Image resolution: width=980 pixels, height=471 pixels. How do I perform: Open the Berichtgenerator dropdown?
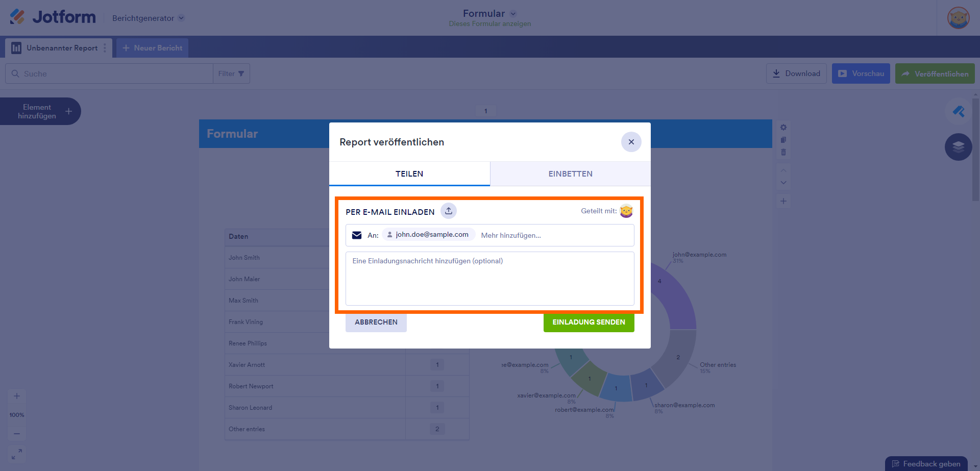pyautogui.click(x=148, y=18)
